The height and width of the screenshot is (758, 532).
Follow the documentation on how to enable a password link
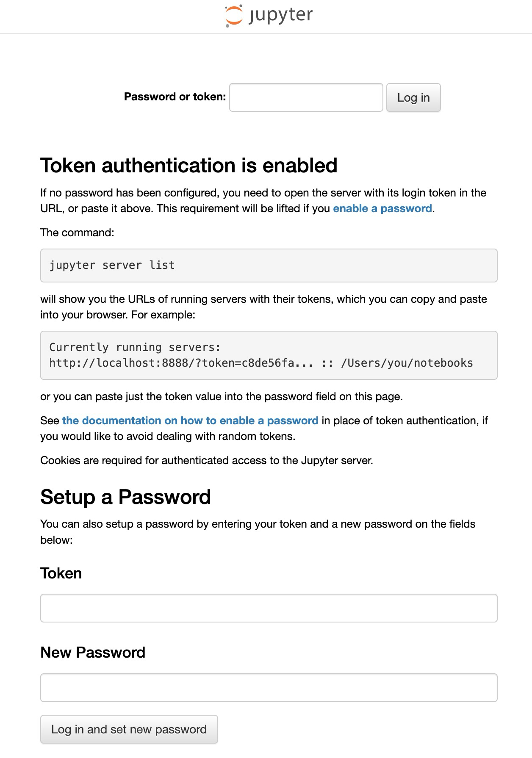(190, 420)
